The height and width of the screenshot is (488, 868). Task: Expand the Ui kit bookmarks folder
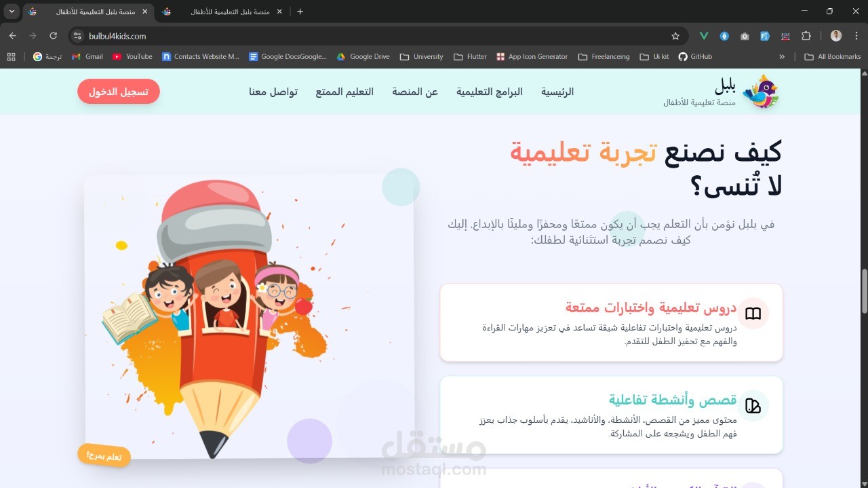click(654, 57)
